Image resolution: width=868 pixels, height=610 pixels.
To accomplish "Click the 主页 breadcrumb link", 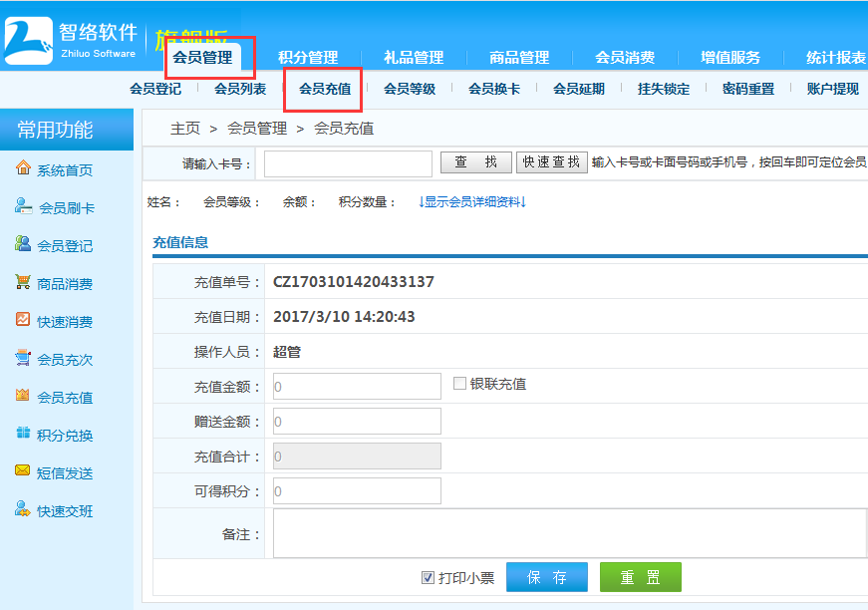I will coord(185,129).
